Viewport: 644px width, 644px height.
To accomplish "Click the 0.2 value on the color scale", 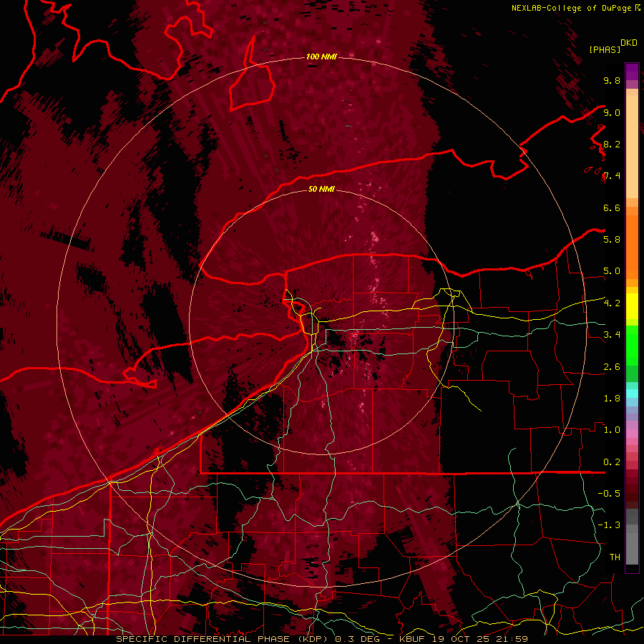I will tap(612, 462).
